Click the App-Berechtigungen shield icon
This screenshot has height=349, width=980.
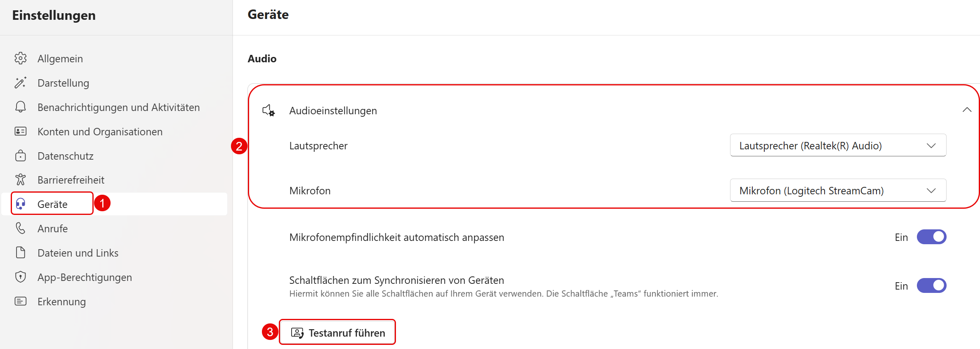[x=20, y=277]
